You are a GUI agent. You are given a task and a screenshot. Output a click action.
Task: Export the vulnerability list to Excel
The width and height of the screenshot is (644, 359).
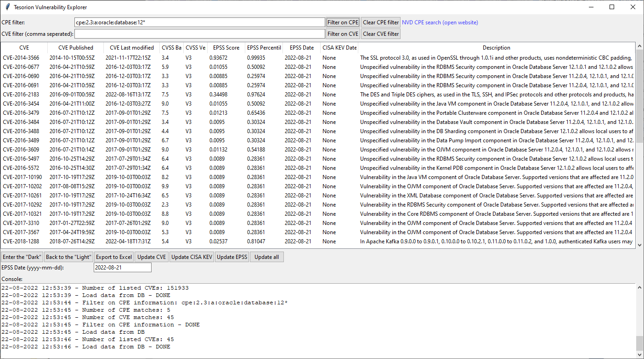[115, 257]
